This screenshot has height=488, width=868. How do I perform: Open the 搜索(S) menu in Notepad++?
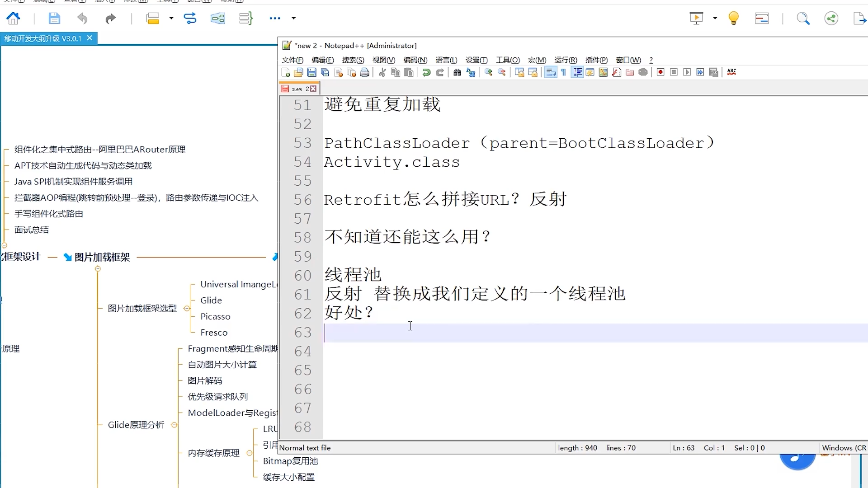pyautogui.click(x=353, y=60)
